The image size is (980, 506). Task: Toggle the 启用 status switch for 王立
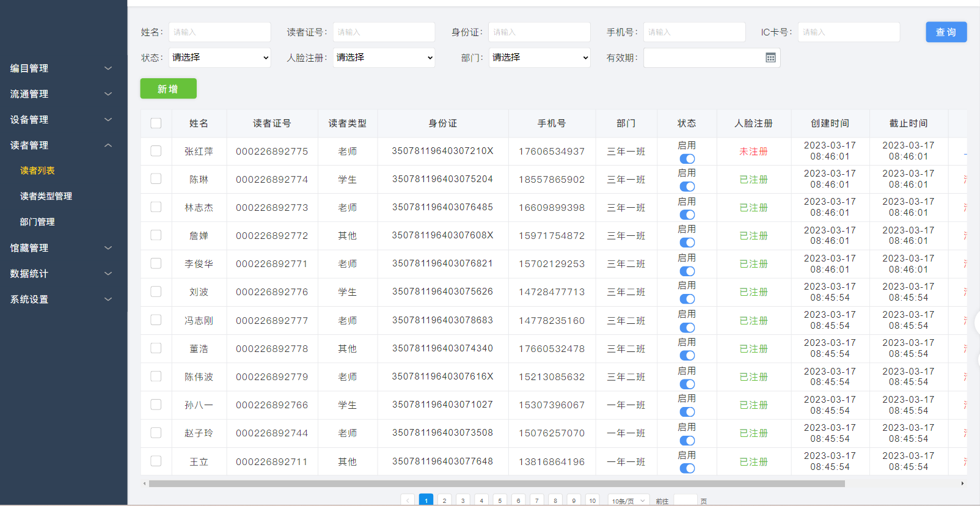[687, 469]
